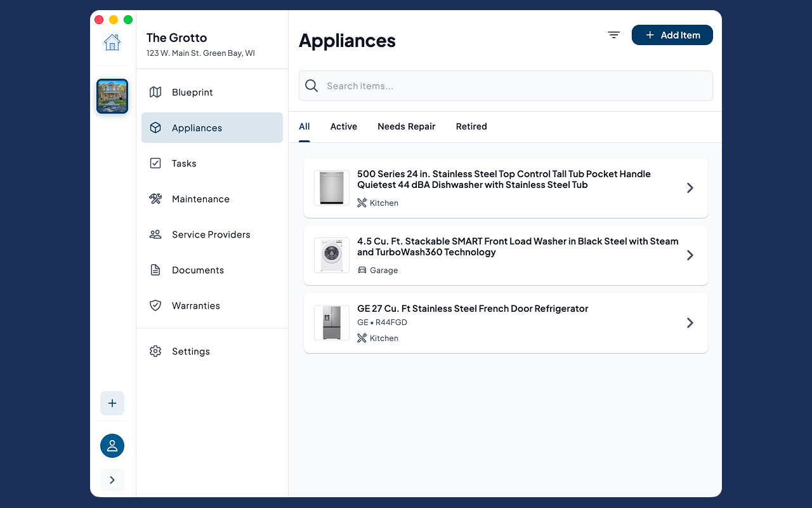Expand dishwasher item with chevron arrow
This screenshot has width=812, height=508.
tap(690, 188)
